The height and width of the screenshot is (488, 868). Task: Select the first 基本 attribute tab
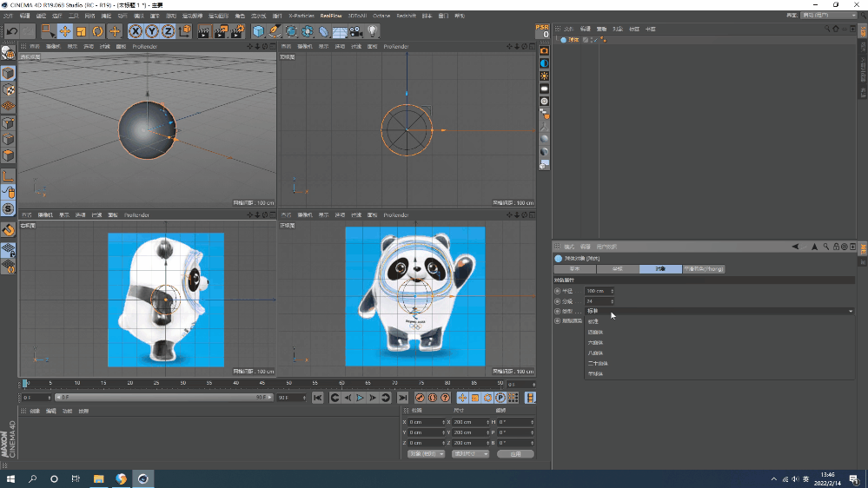[574, 269]
